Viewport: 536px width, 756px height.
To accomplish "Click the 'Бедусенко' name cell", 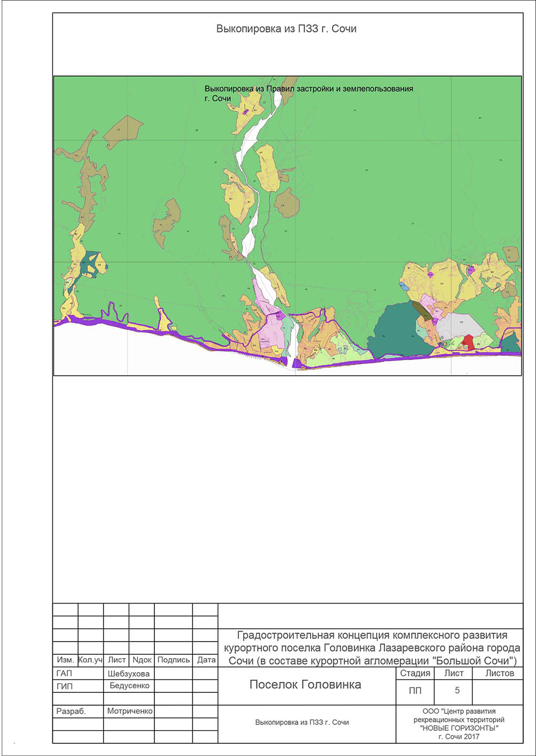I will click(129, 686).
